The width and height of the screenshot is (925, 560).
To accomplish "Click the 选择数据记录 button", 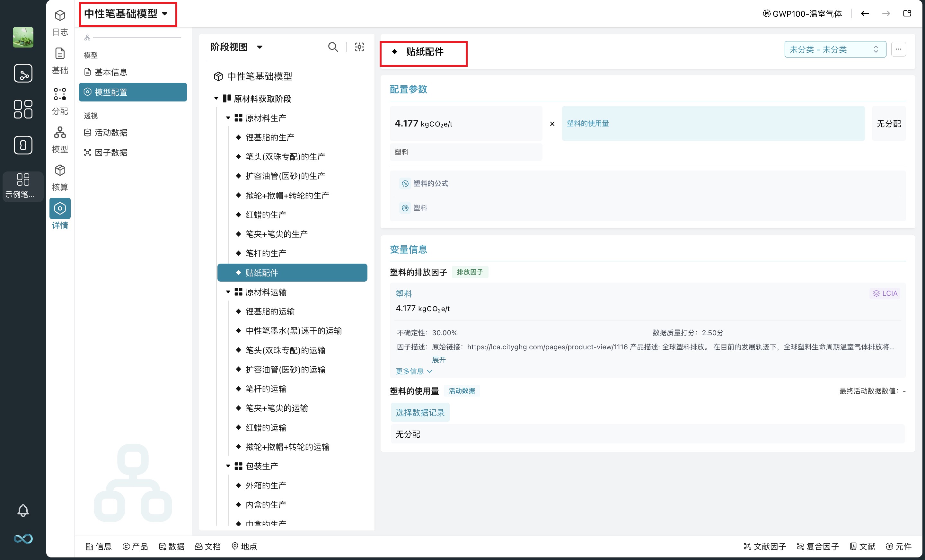I will point(420,413).
